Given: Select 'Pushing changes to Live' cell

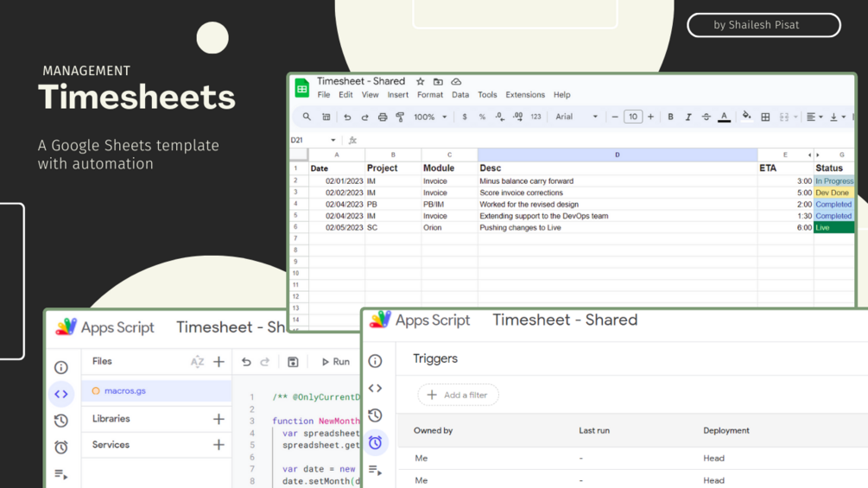Looking at the screenshot, I should point(618,227).
